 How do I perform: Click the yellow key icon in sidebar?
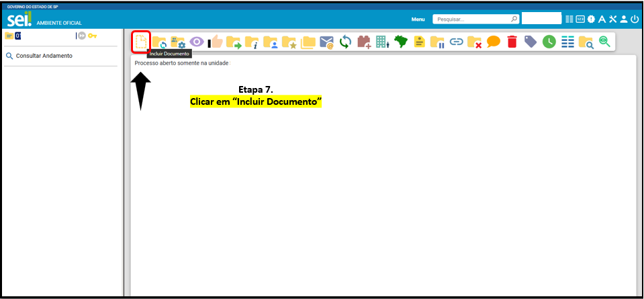click(x=93, y=36)
